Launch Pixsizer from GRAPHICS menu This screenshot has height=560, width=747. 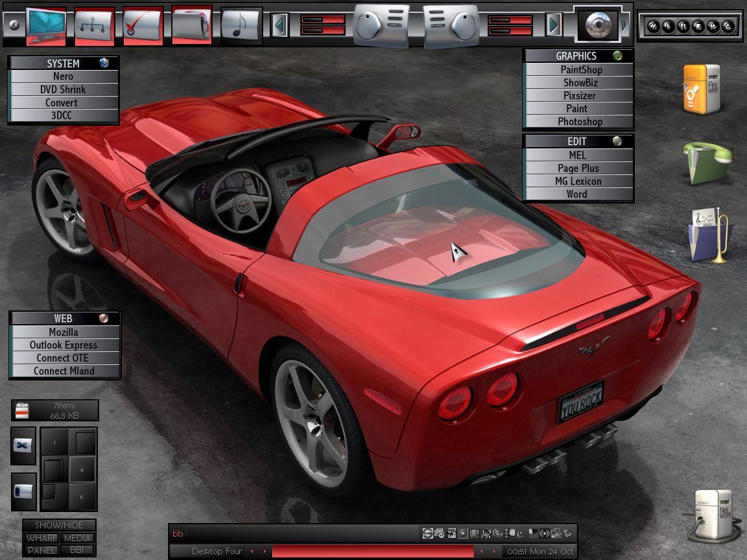point(579,95)
